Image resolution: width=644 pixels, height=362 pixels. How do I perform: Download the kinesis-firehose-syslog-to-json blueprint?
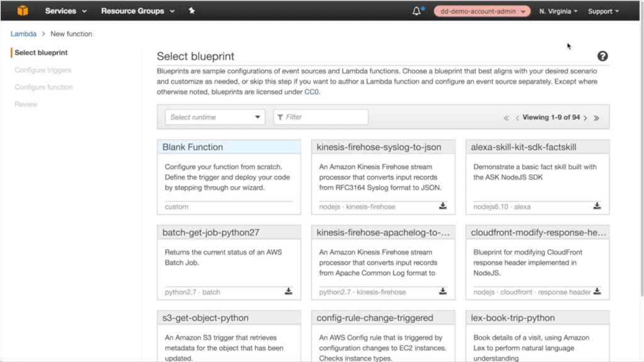(x=443, y=206)
